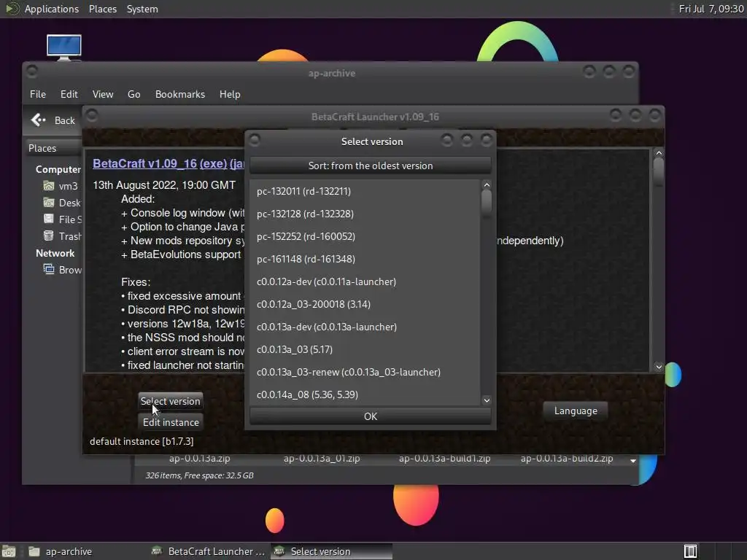Select version c0.0.13a_03-renew
Viewport: 747px width, 560px height.
365,373
